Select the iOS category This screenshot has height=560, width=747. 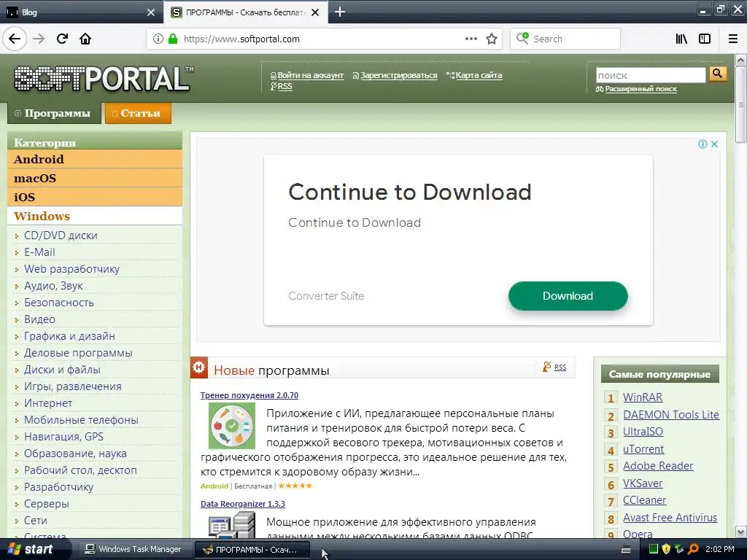(x=95, y=197)
